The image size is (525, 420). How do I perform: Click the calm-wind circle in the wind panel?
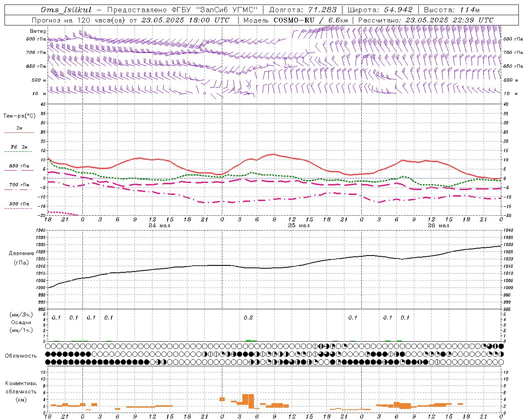[x=205, y=93]
